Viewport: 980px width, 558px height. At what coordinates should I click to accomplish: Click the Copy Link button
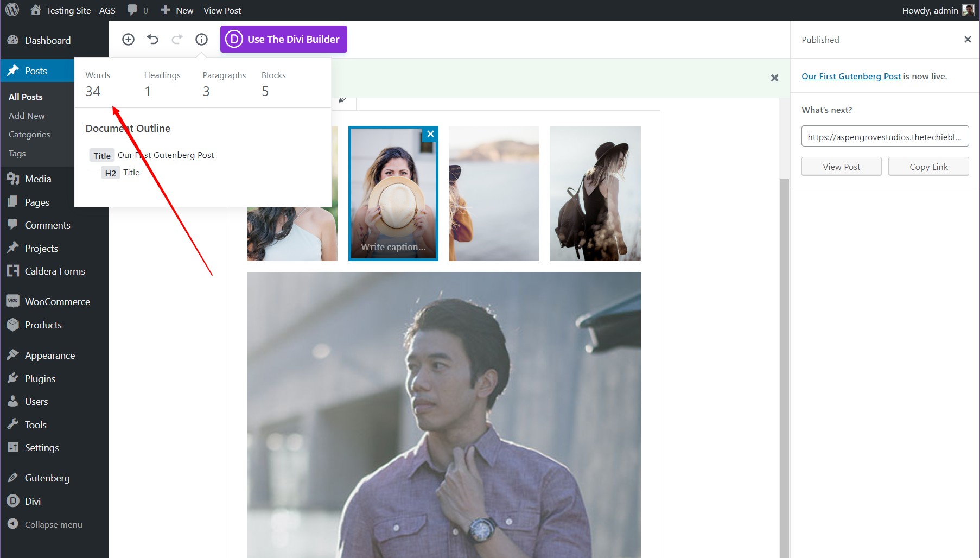pos(928,167)
